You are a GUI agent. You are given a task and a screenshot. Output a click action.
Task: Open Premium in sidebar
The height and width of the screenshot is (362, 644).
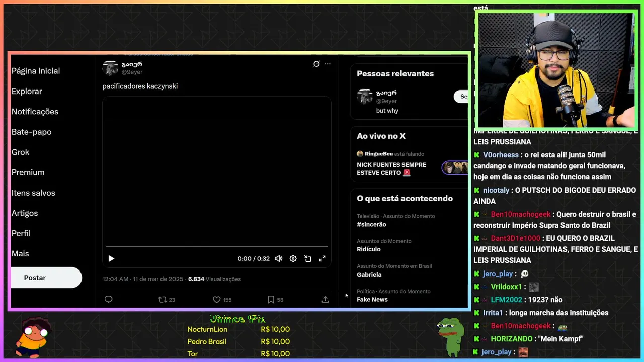pos(28,172)
